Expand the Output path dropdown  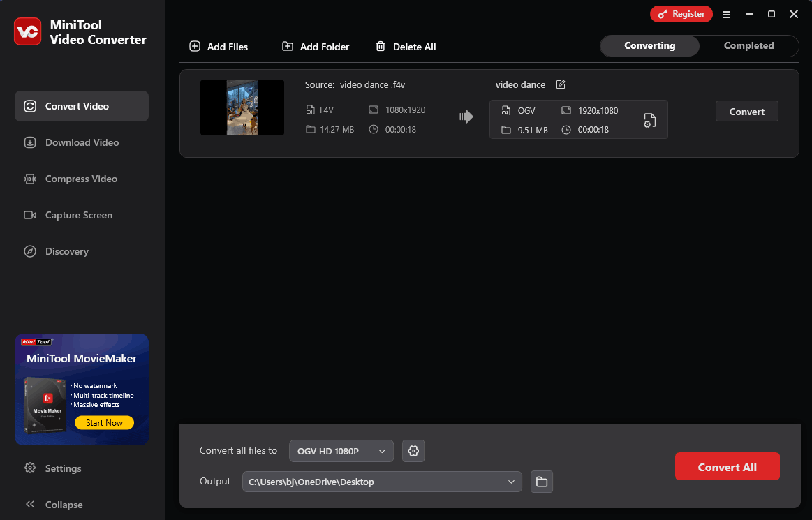[x=382, y=482]
